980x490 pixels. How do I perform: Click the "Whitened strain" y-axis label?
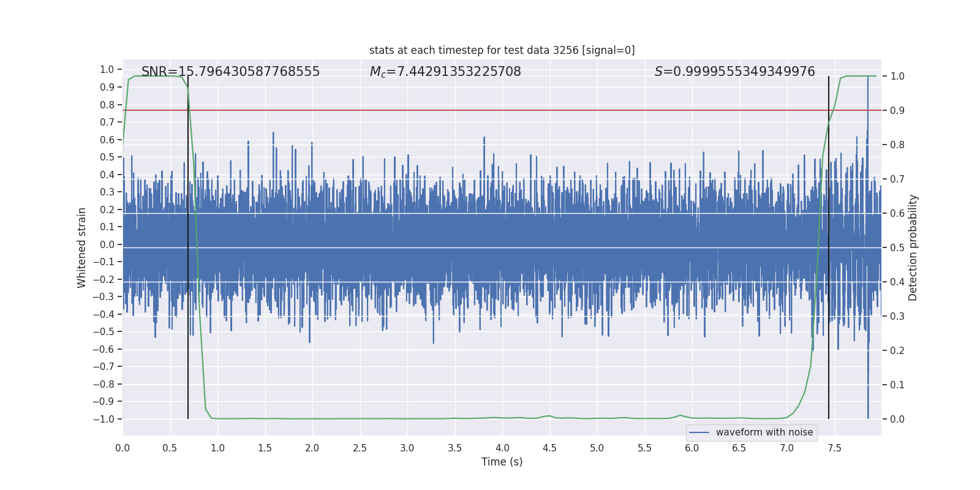coord(81,247)
